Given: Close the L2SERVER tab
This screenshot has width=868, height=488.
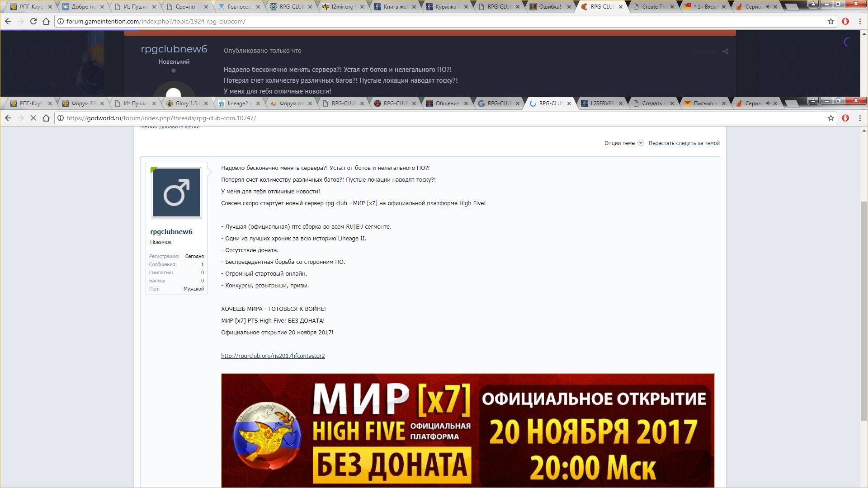Looking at the screenshot, I should 621,103.
